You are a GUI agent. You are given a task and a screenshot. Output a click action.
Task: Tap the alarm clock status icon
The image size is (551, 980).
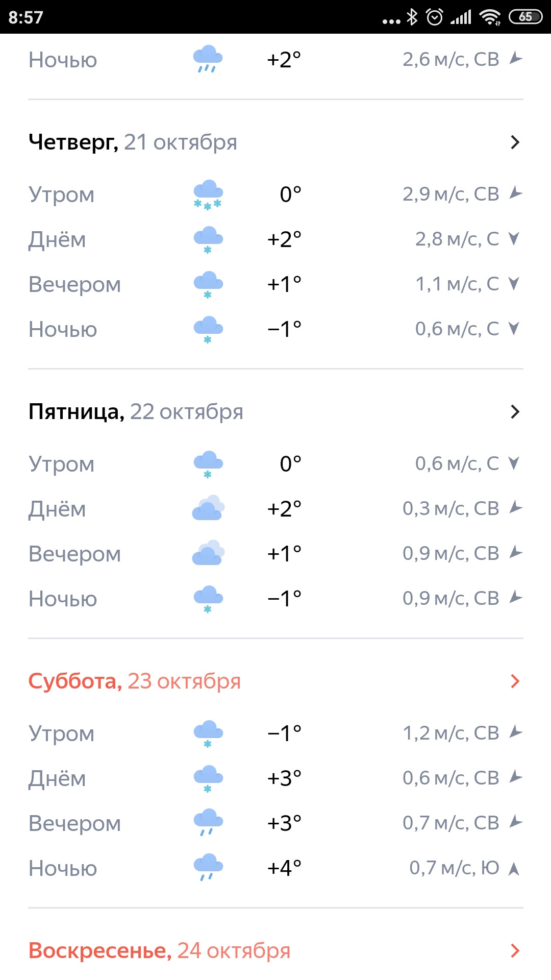(434, 17)
